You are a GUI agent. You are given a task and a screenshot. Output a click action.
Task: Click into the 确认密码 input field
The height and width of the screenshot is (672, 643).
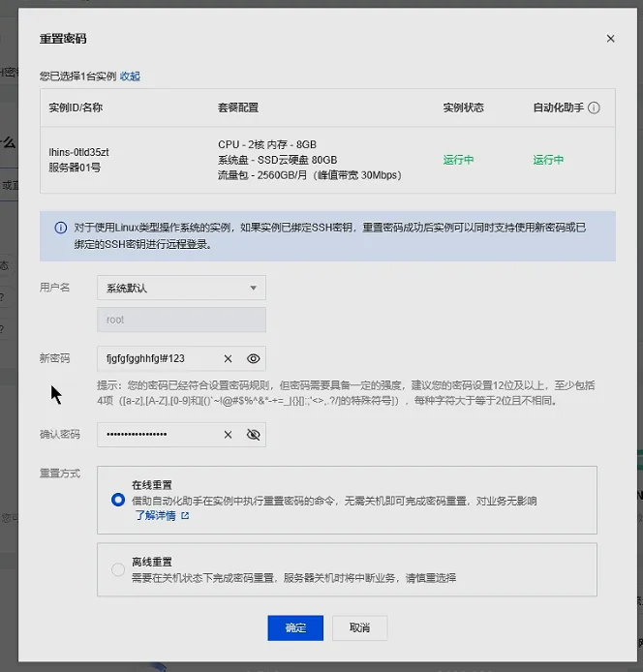[160, 435]
